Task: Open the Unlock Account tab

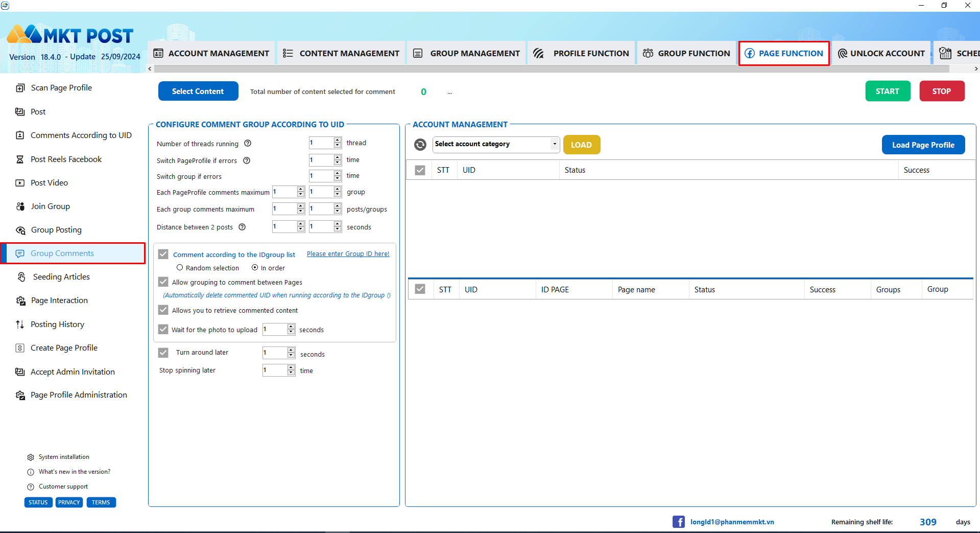Action: click(x=881, y=53)
